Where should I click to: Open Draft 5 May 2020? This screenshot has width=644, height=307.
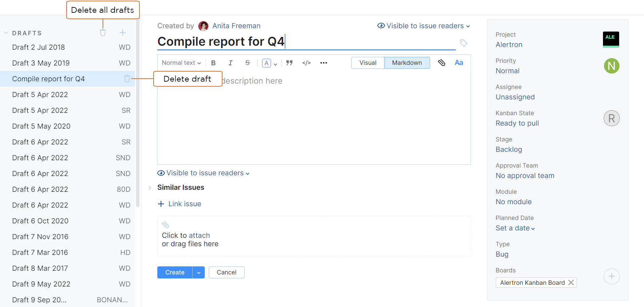[67, 126]
